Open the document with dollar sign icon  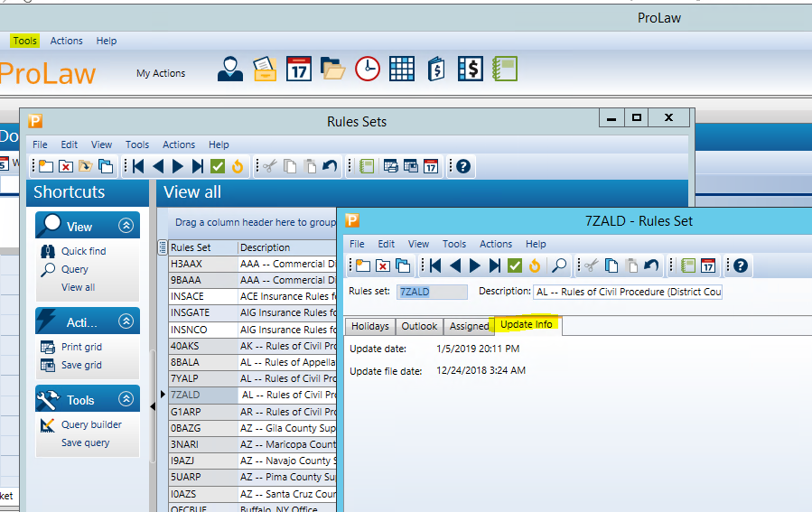(436, 69)
